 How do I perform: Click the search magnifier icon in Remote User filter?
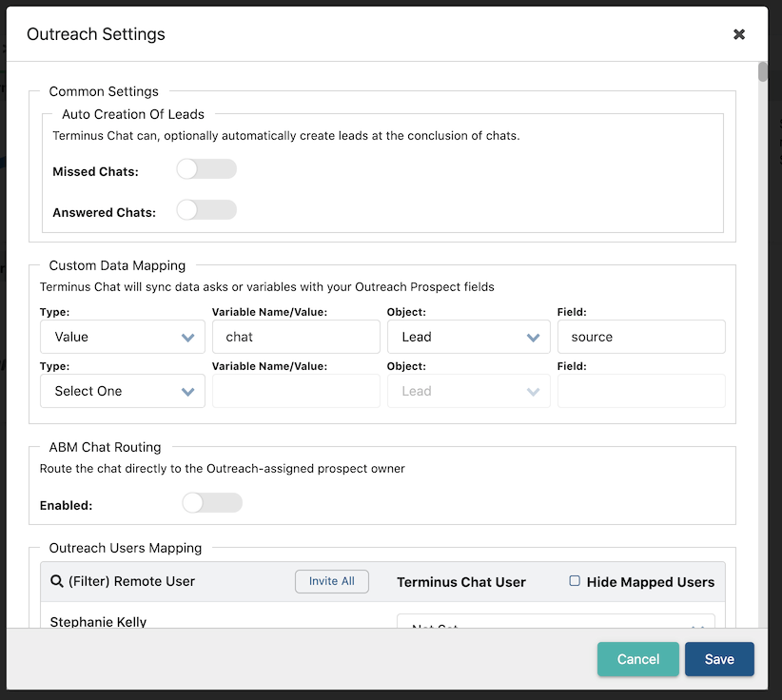(x=57, y=581)
